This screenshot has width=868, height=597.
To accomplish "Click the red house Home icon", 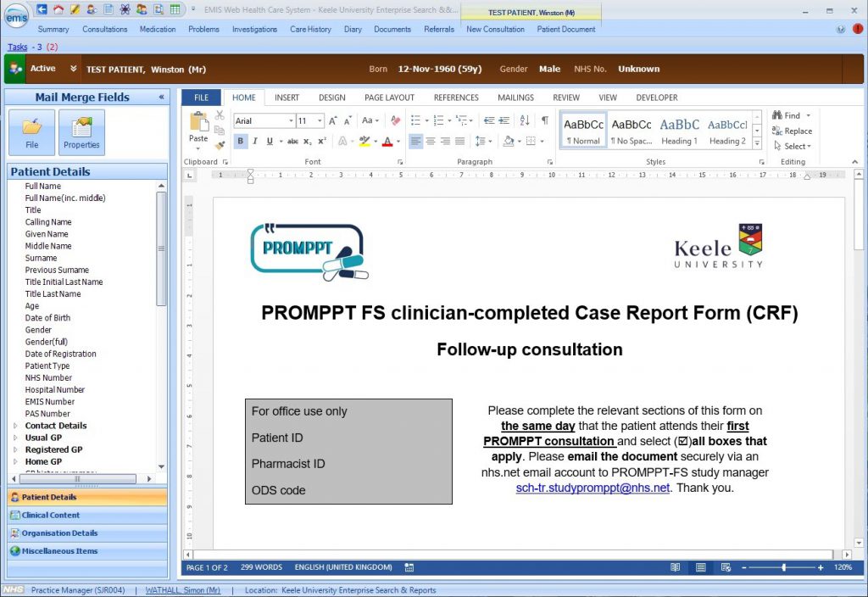I will (58, 9).
